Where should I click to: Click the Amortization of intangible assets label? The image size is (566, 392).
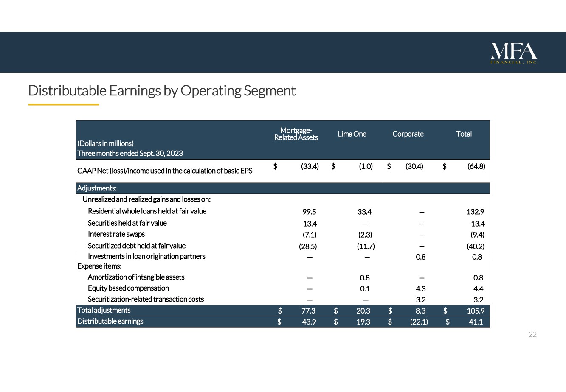click(136, 277)
